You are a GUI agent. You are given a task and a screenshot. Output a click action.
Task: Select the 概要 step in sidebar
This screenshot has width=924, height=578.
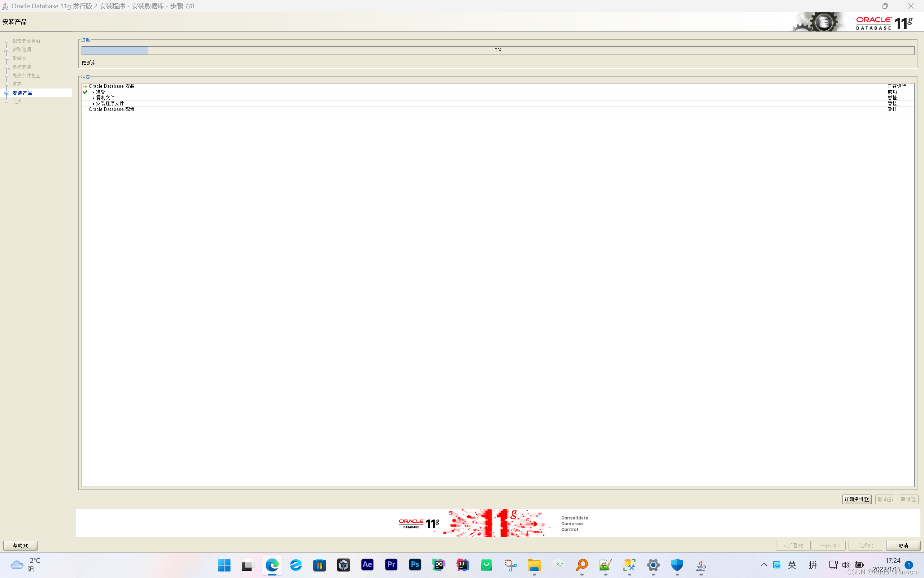[17, 84]
